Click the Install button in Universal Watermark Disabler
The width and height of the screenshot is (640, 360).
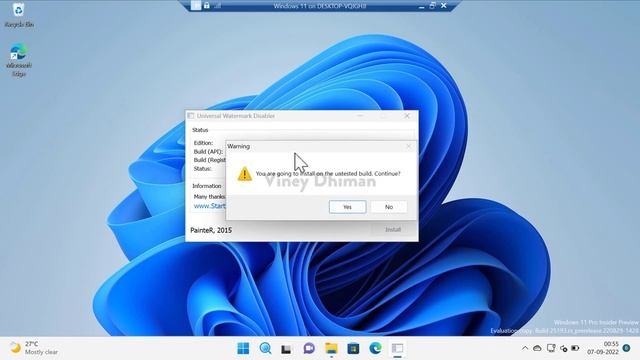pos(393,229)
